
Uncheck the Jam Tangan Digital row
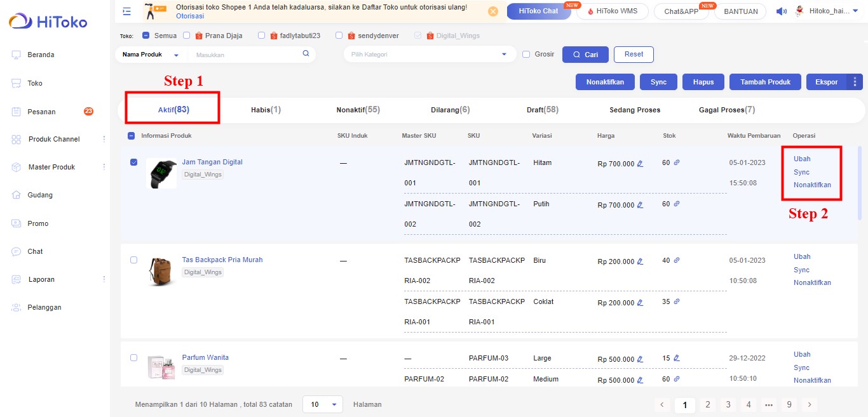tap(133, 162)
